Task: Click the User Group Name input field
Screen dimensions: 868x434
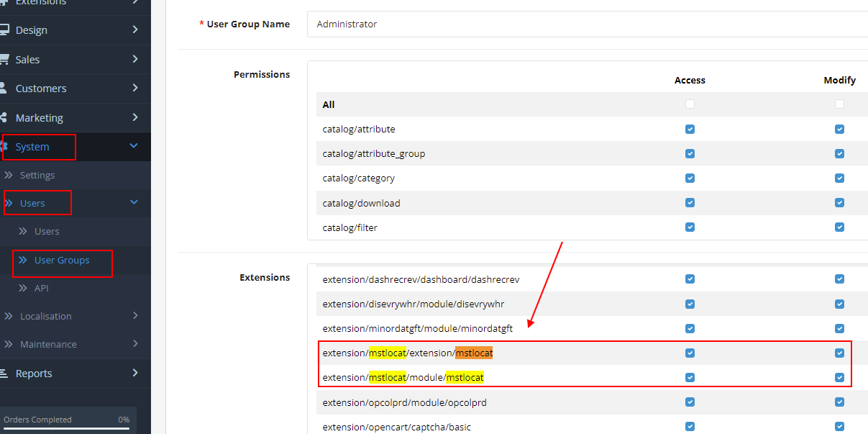Action: (588, 24)
